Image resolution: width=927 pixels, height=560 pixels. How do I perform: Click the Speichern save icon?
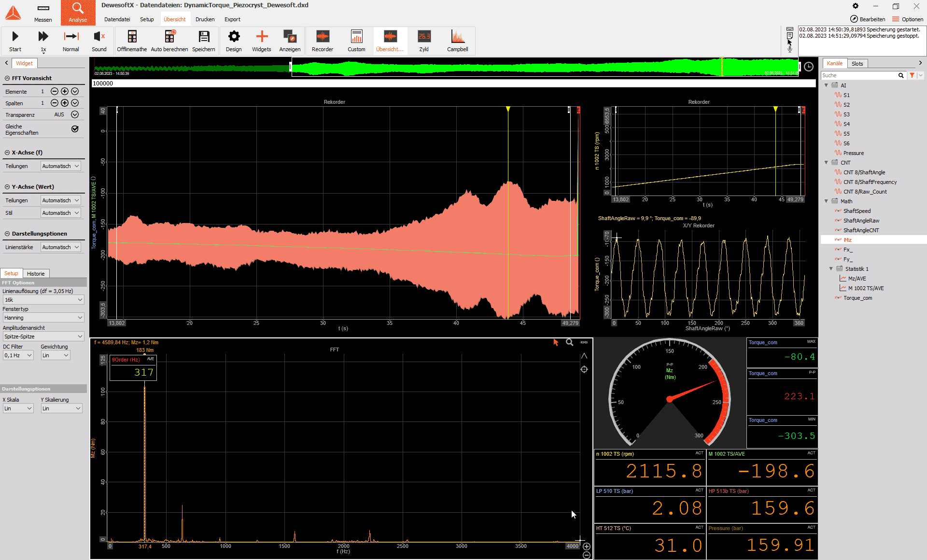pos(204,37)
